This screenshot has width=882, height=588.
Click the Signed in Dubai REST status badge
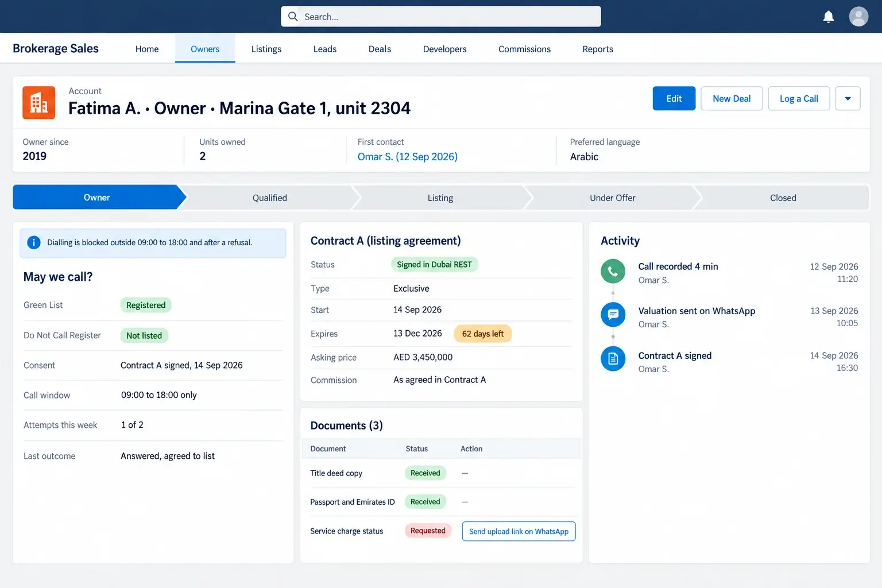click(x=434, y=265)
